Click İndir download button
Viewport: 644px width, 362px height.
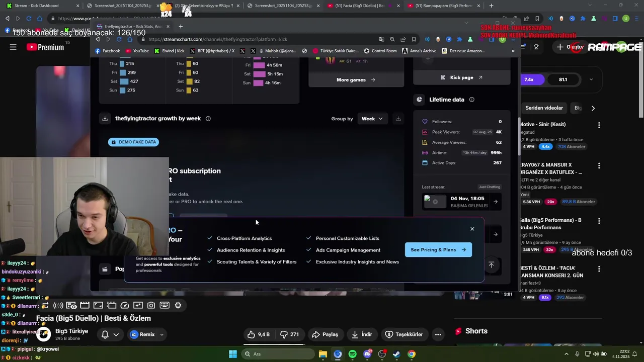pyautogui.click(x=362, y=334)
